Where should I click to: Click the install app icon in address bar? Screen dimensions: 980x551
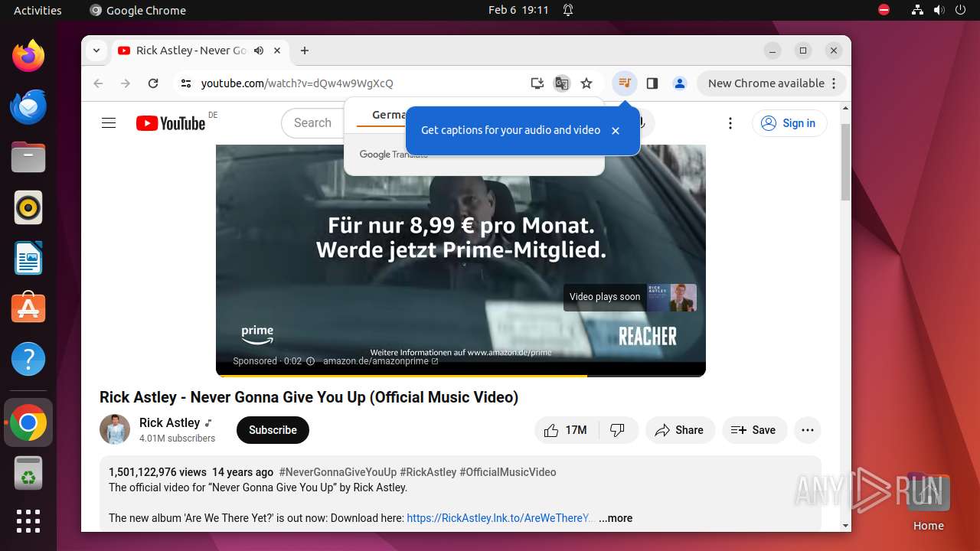click(x=537, y=83)
